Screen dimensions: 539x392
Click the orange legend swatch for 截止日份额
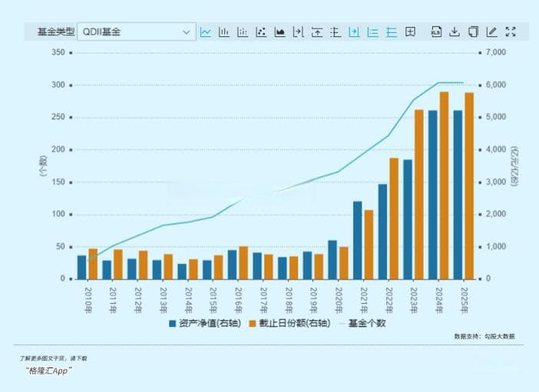tap(253, 324)
